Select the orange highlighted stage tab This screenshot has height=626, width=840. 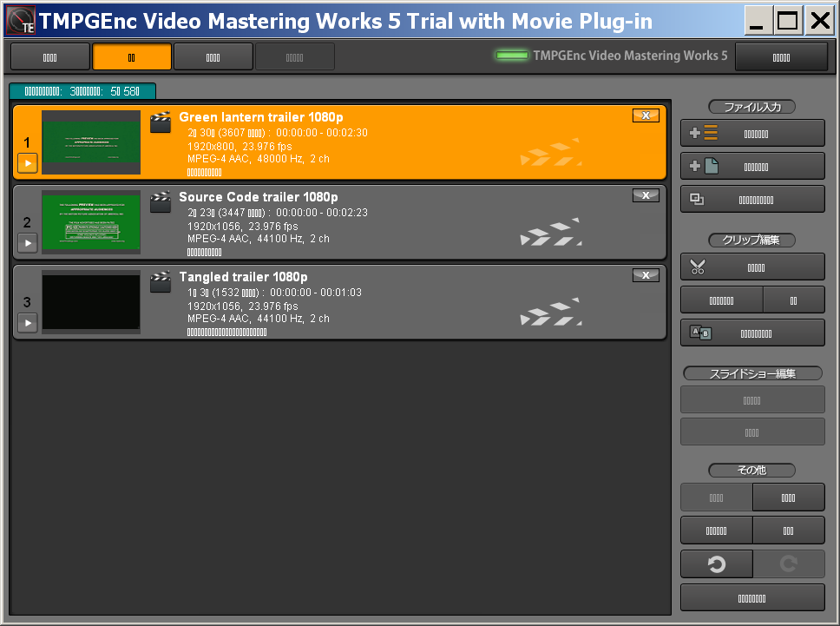point(132,56)
